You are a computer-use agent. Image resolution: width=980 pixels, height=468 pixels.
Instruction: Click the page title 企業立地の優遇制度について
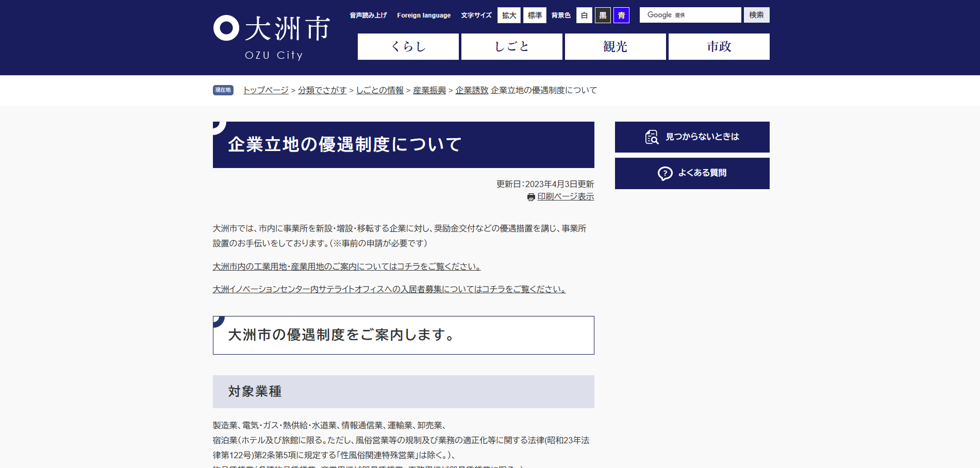(x=345, y=145)
